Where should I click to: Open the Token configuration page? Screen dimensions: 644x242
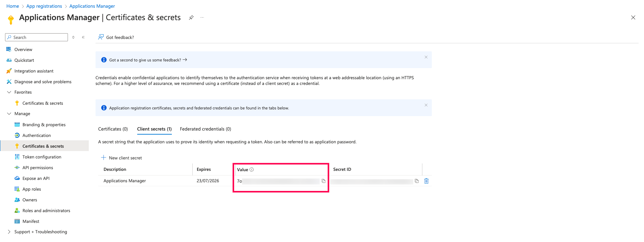click(42, 157)
